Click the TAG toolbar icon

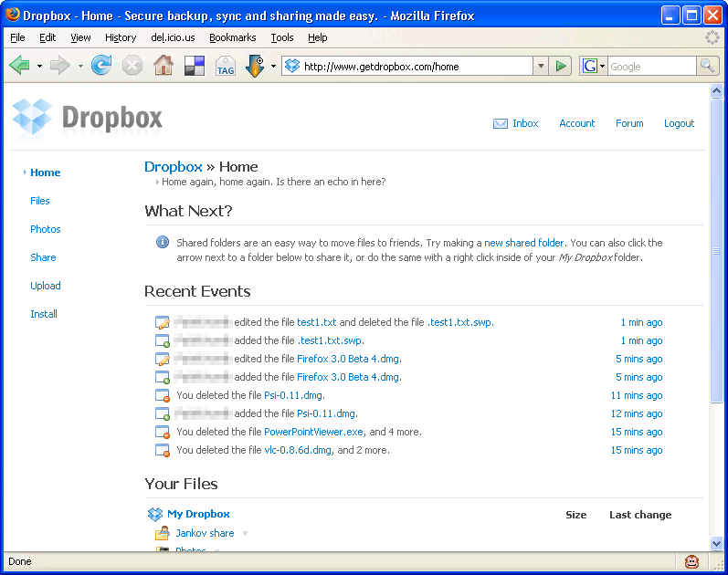point(226,66)
